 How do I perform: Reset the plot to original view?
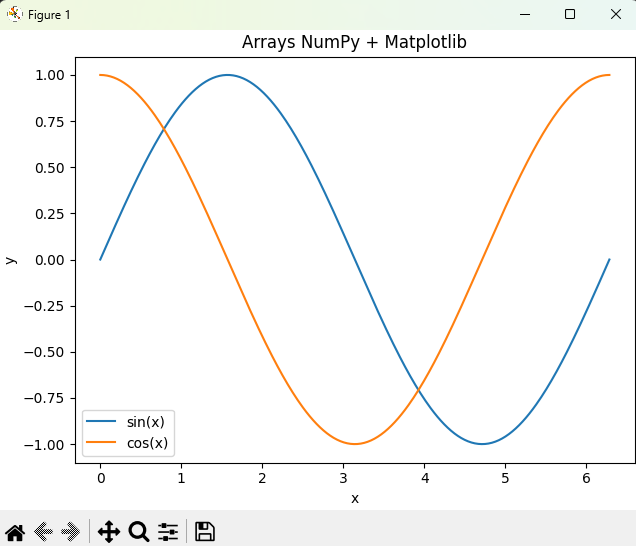tap(15, 531)
